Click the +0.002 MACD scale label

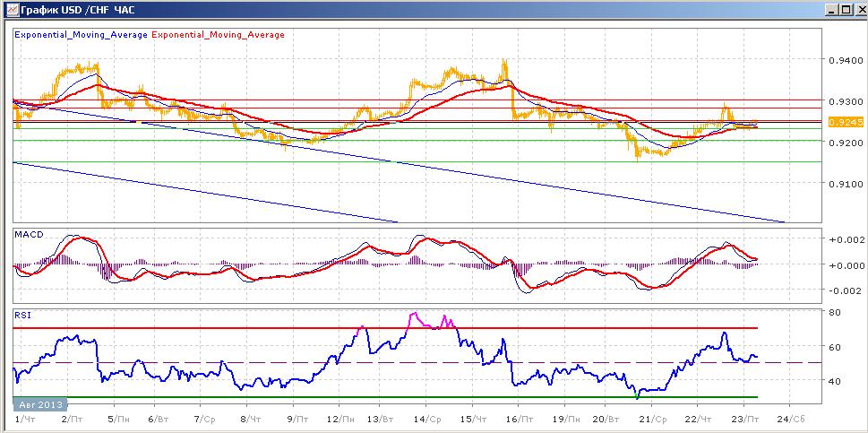pyautogui.click(x=845, y=239)
